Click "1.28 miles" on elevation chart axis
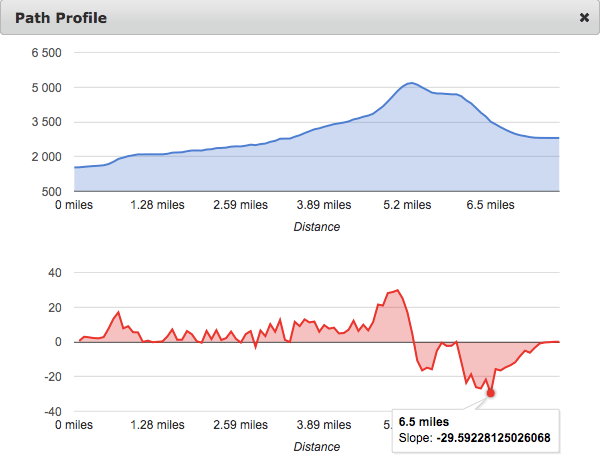The width and height of the screenshot is (601, 465). tap(159, 205)
